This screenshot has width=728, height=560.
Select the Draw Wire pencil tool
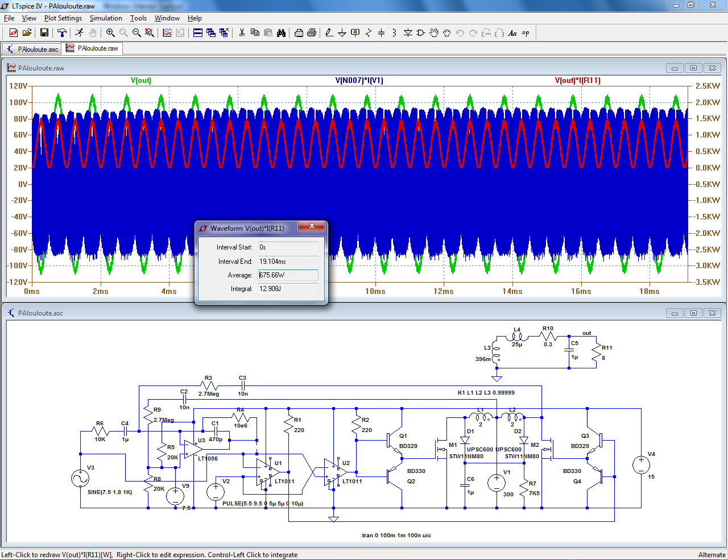pos(329,33)
